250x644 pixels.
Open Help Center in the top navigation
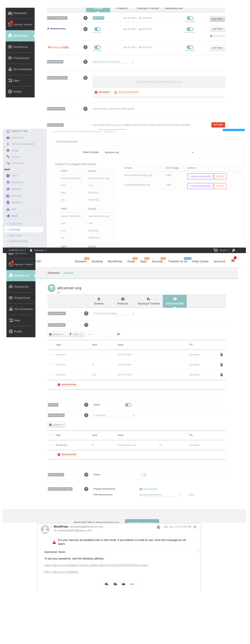(x=200, y=261)
